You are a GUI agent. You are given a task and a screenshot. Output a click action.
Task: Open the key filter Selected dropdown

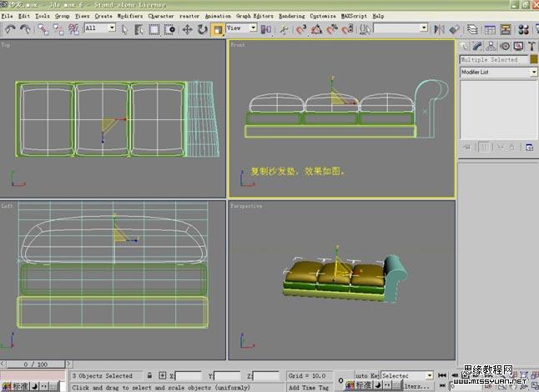tap(406, 376)
